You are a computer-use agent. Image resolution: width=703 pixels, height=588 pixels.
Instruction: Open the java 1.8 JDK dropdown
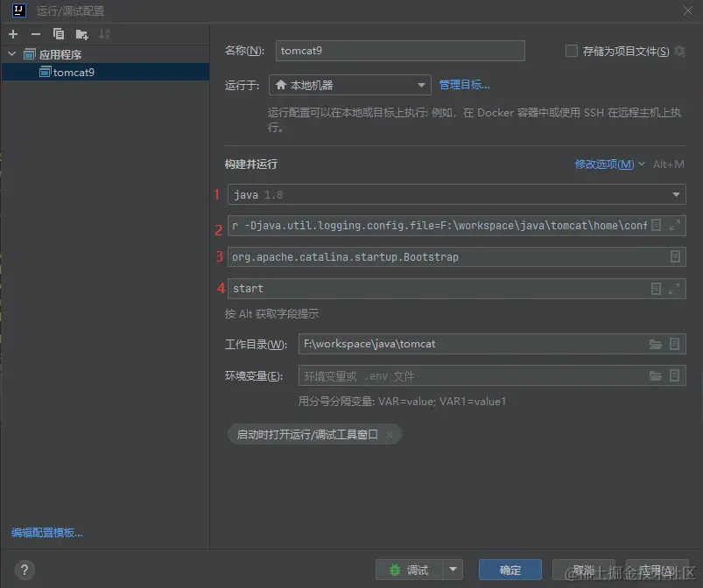[x=456, y=194]
